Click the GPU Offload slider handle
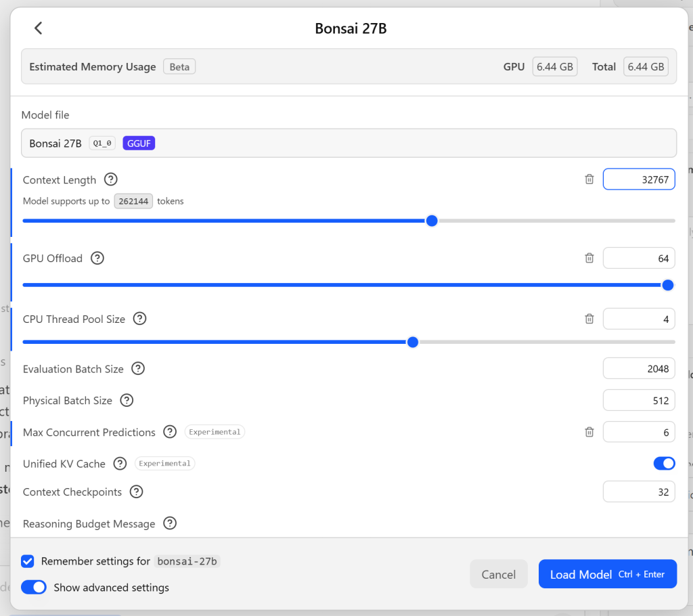693x616 pixels. tap(668, 285)
